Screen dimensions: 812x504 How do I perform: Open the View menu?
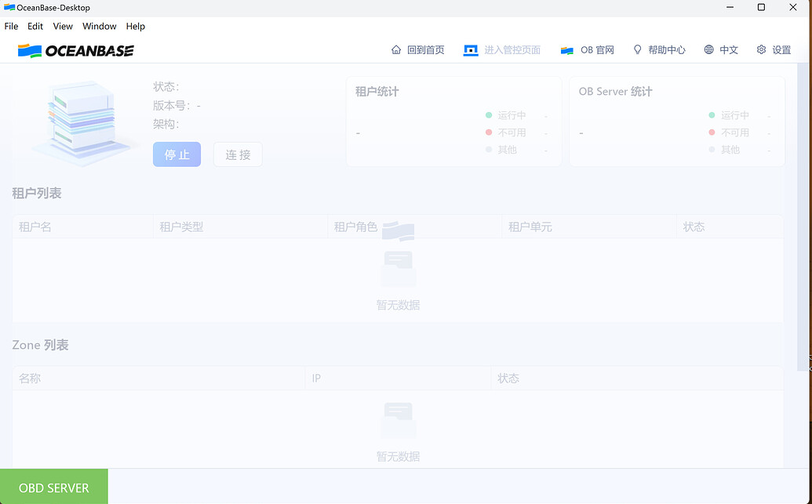tap(62, 26)
